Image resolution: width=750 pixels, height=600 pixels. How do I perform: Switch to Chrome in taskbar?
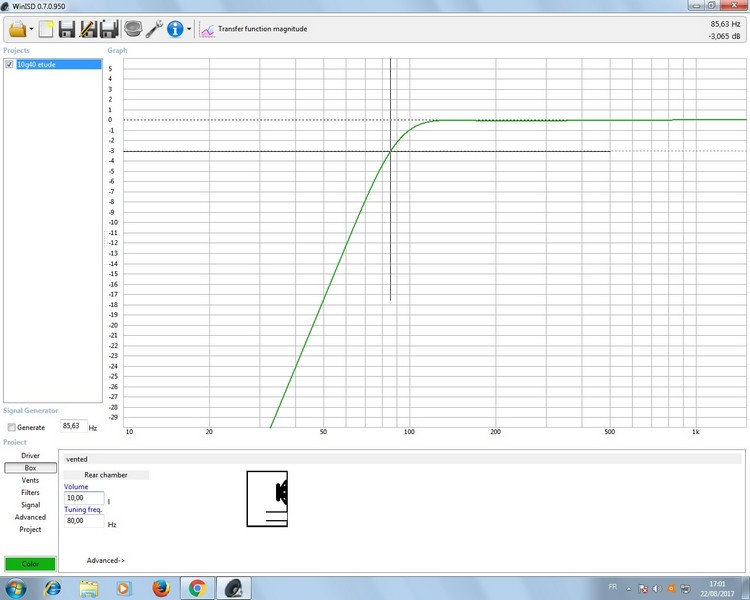click(x=197, y=588)
